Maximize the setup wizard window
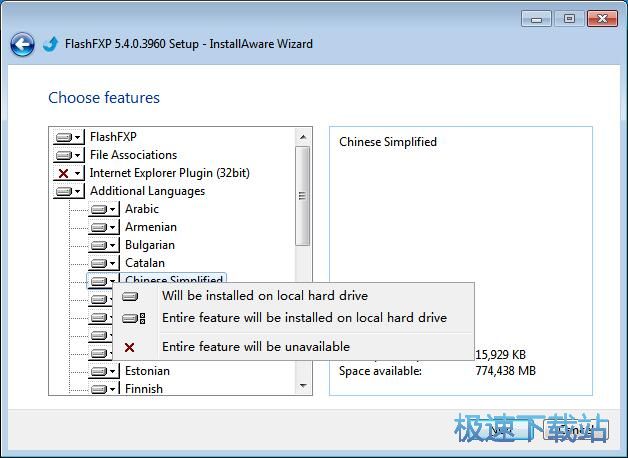 pos(569,19)
